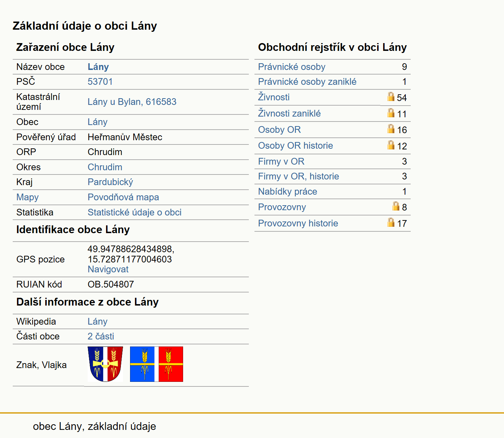This screenshot has width=504, height=438.
Task: Click the lock icon beside Živnosti count 54
Action: 391,96
